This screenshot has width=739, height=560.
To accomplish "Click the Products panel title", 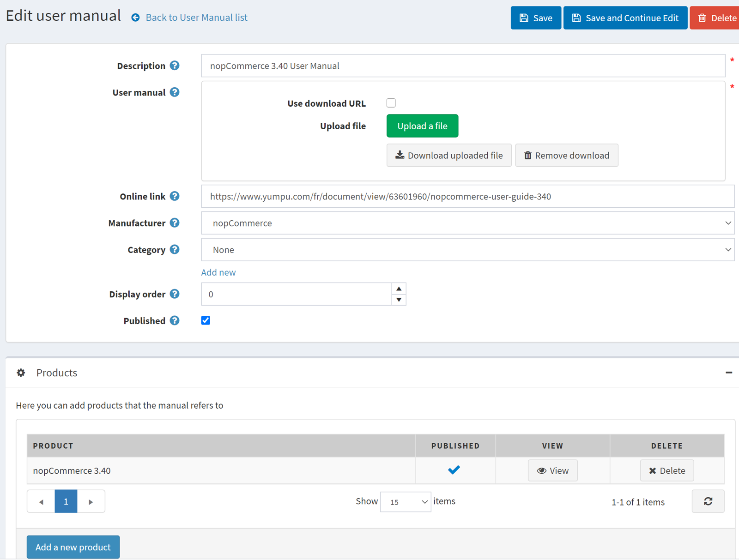I will click(x=57, y=373).
